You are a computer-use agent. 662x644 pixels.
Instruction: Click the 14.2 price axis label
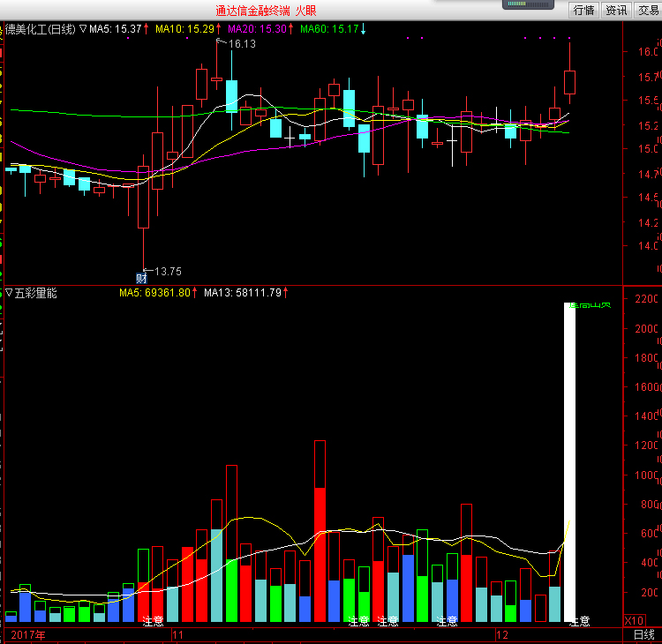[648, 222]
